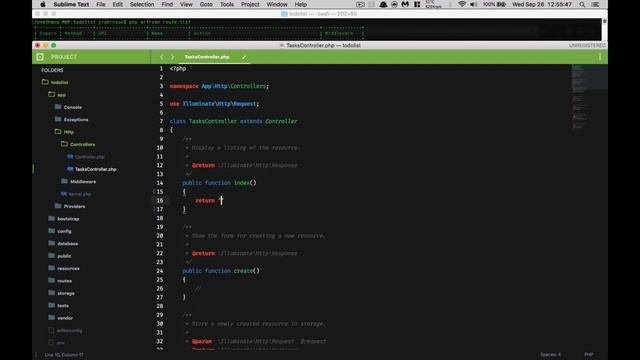Open the Window menu

coord(277,4)
